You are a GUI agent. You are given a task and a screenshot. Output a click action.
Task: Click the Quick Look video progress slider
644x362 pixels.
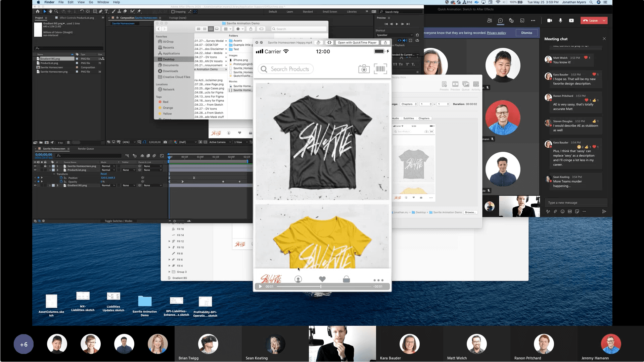click(324, 287)
